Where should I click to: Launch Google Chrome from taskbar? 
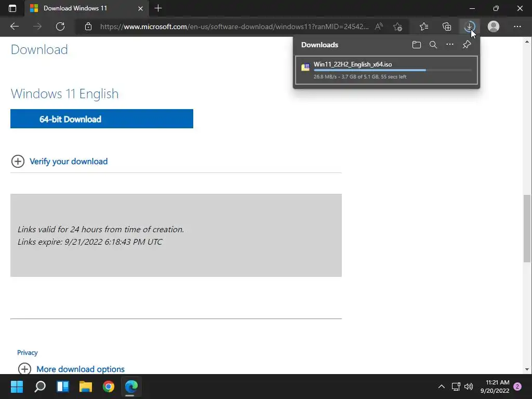109,387
